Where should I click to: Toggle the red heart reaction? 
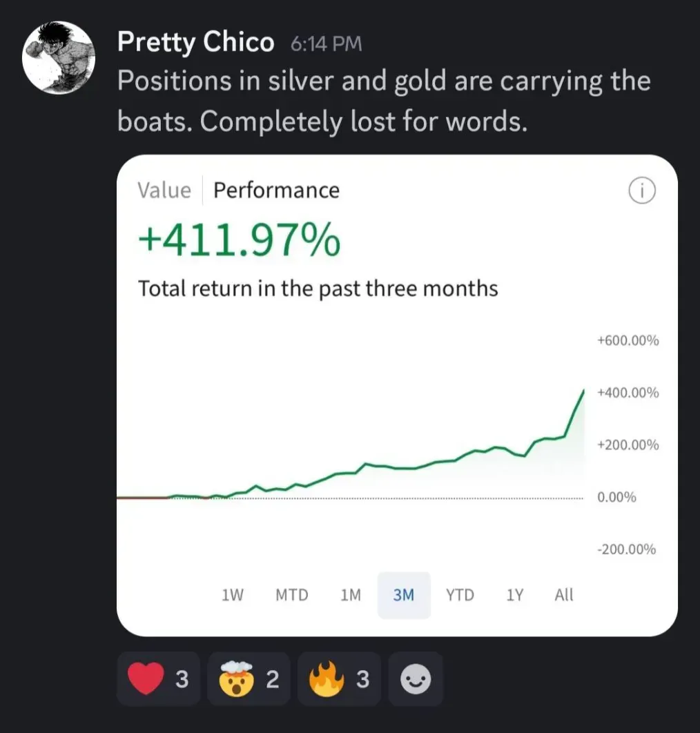158,679
